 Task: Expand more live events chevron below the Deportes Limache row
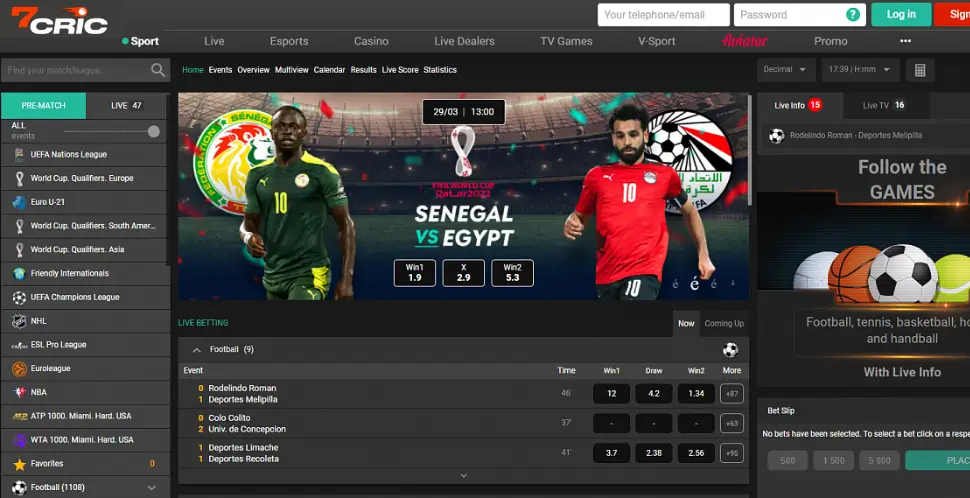pos(463,476)
